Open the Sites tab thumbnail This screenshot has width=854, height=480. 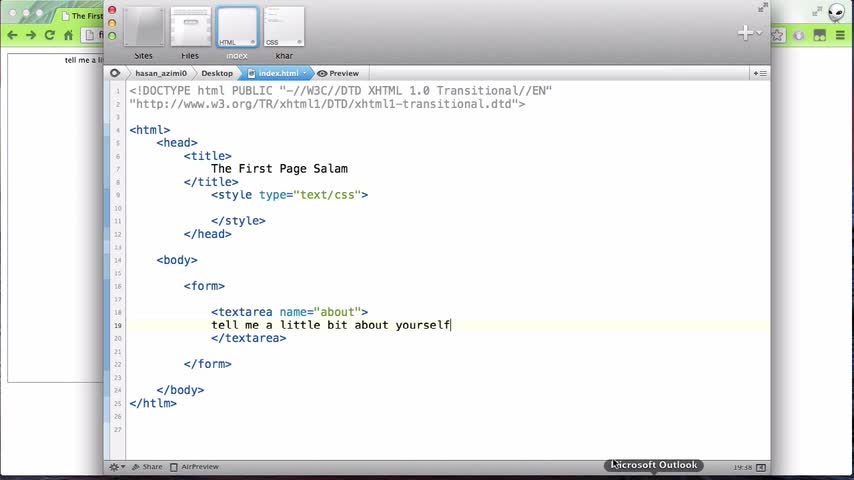143,27
